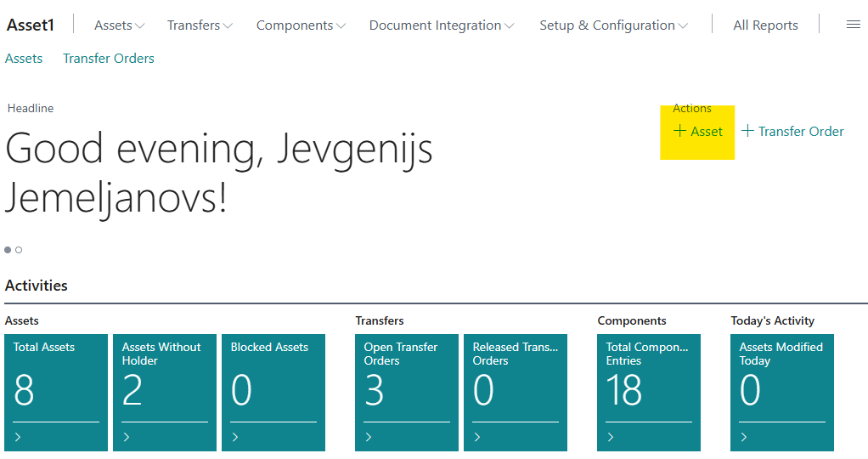Click the plus icon next to Asset
Image resolution: width=868 pixels, height=459 pixels.
(679, 131)
